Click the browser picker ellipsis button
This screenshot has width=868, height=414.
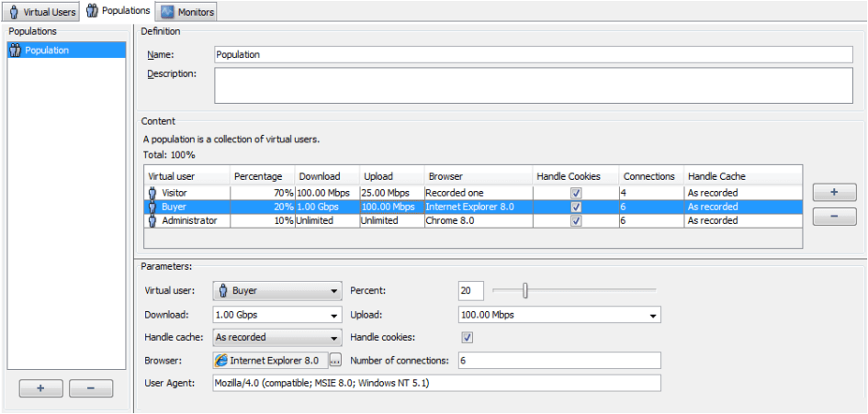pyautogui.click(x=335, y=361)
